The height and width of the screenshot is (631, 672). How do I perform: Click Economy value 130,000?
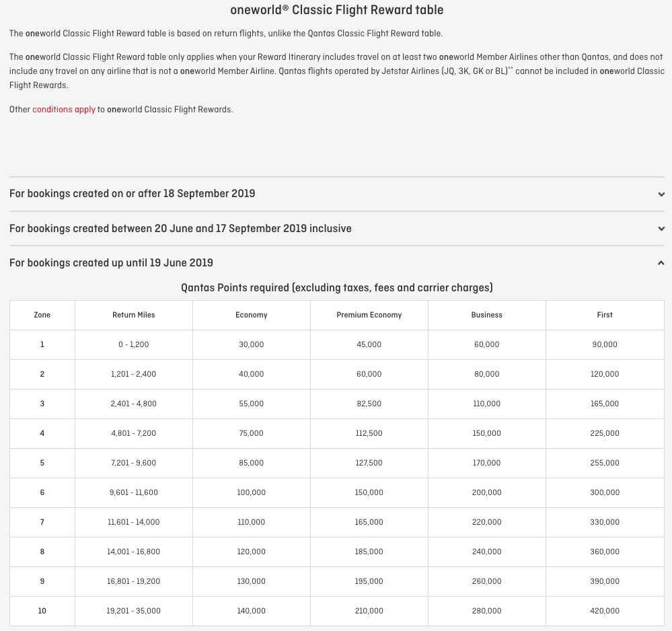coord(252,581)
